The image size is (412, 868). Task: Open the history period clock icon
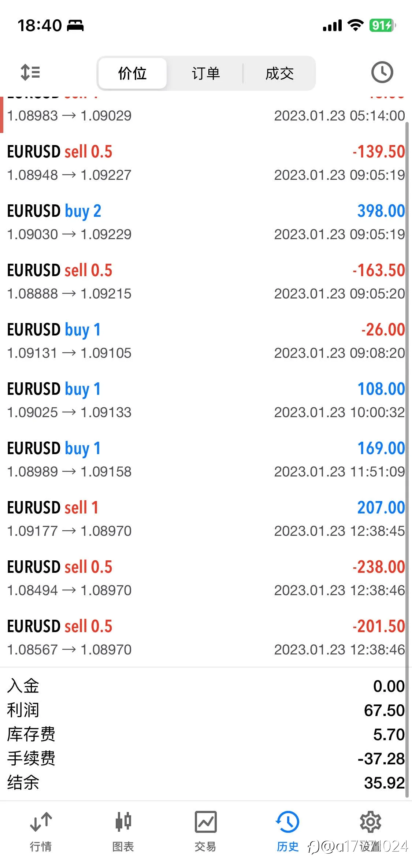pyautogui.click(x=382, y=72)
